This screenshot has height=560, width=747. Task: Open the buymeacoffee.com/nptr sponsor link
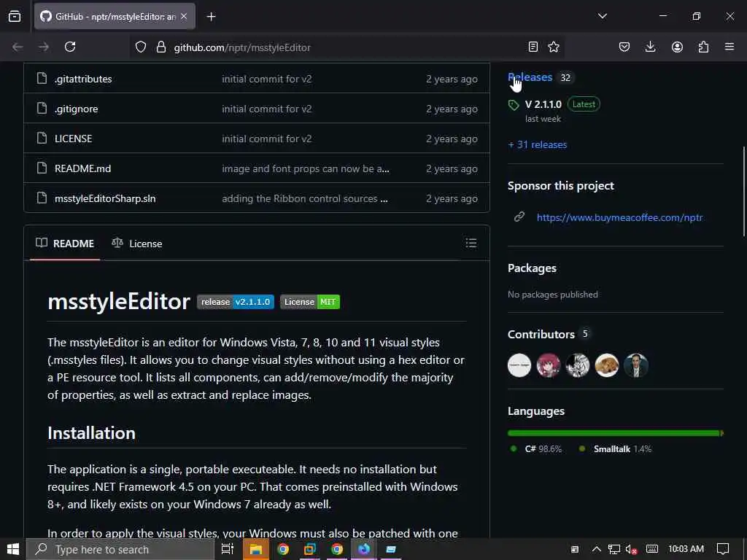(x=619, y=217)
